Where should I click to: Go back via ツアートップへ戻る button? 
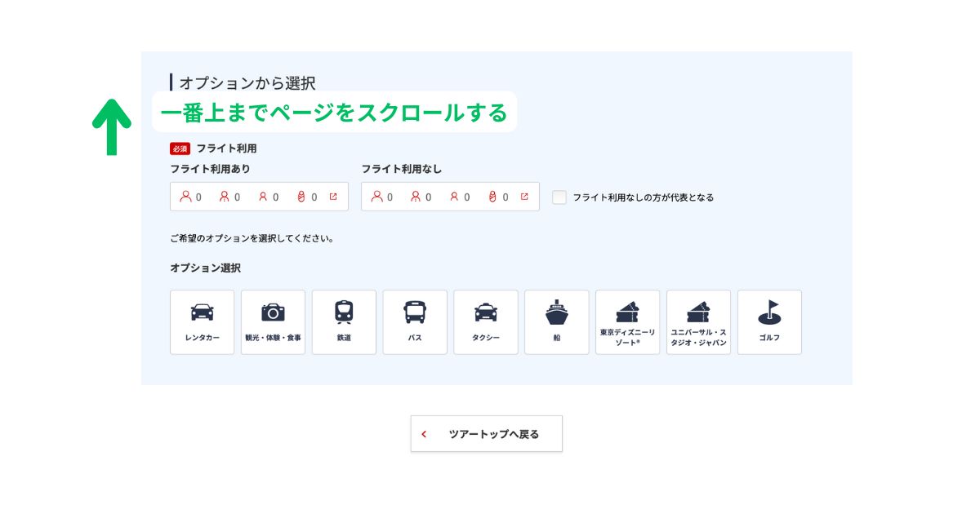point(487,434)
